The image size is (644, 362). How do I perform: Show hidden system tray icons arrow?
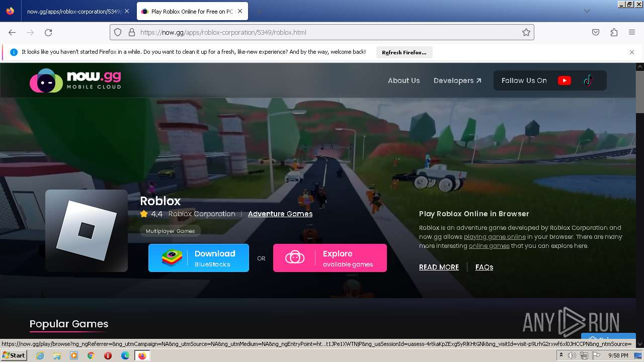561,355
